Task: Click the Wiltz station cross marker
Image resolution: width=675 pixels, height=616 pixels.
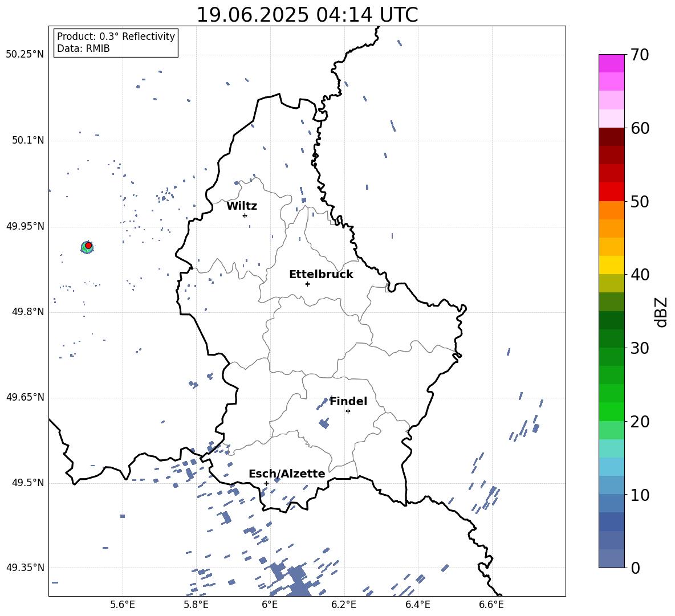Action: (x=245, y=215)
